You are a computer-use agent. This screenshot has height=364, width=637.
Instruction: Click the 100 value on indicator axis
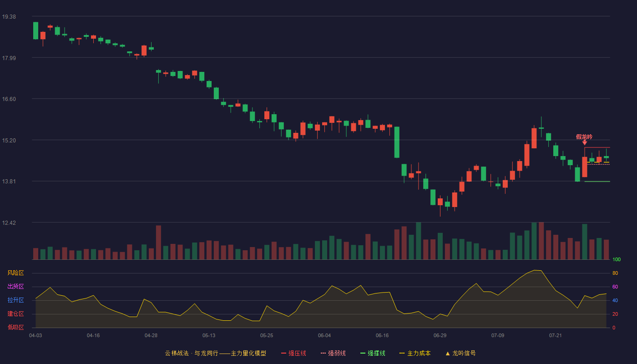[617, 260]
